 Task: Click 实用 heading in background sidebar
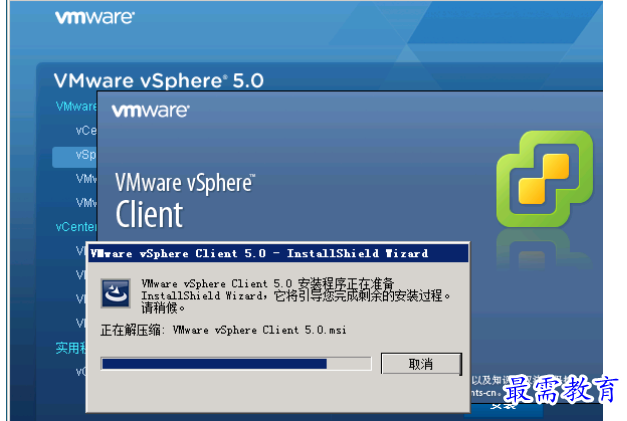pos(71,348)
